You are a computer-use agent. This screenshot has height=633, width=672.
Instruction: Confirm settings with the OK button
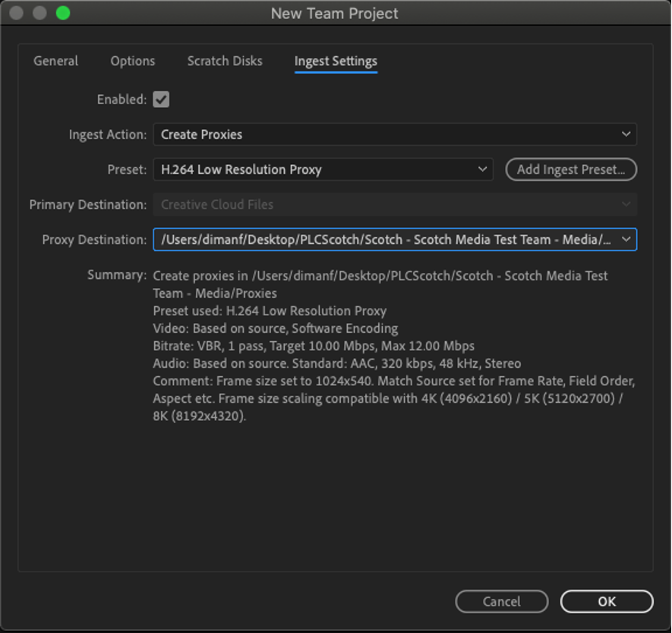tap(607, 601)
